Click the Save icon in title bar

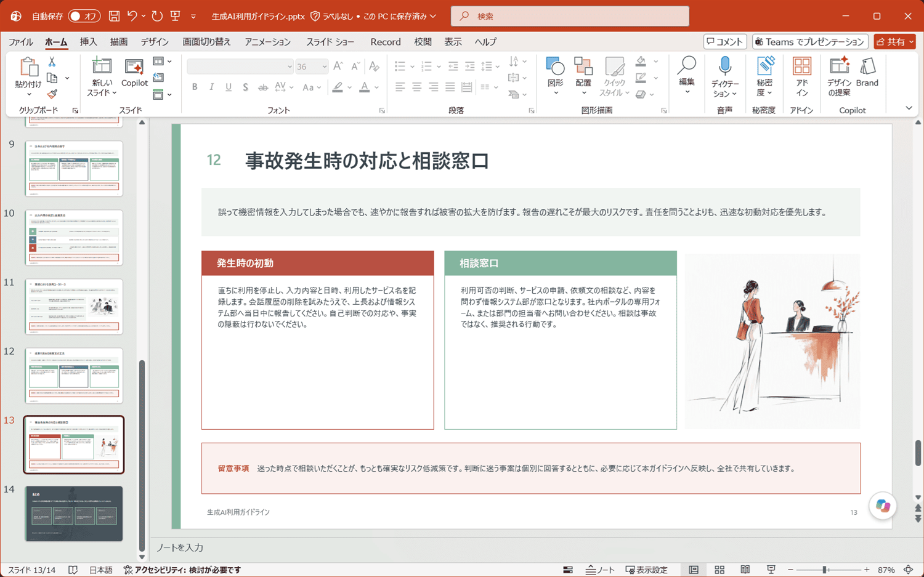[114, 16]
